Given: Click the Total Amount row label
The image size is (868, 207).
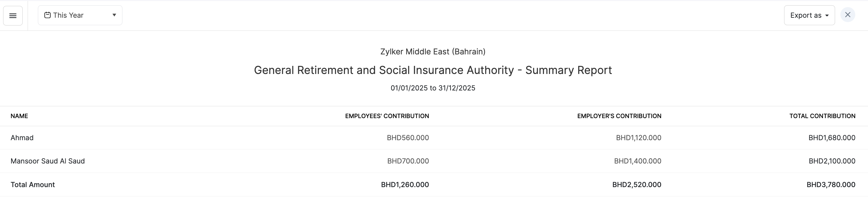Looking at the screenshot, I should pos(33,185).
